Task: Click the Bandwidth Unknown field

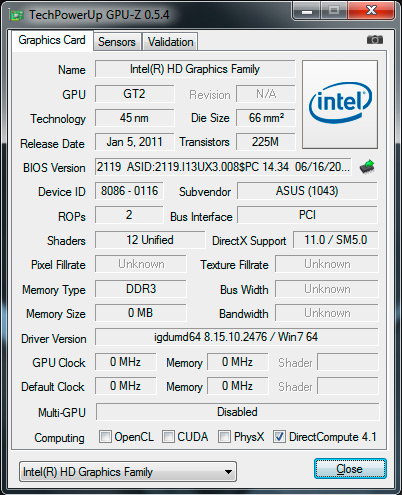Action: (x=327, y=313)
